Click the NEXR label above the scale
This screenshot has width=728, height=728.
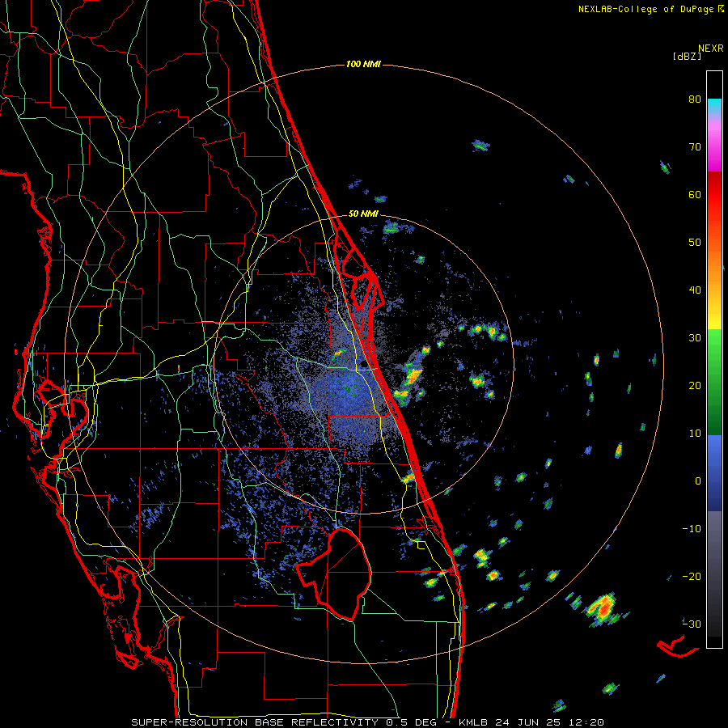click(711, 49)
